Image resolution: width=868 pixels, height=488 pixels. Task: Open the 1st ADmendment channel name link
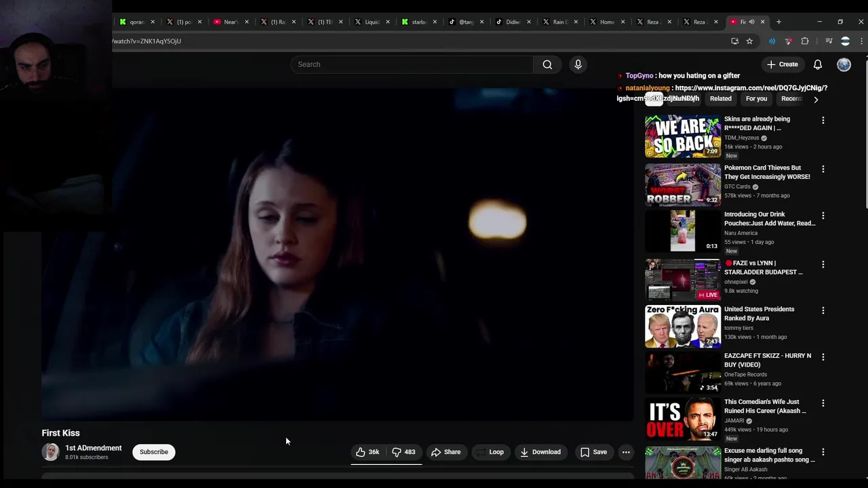click(x=94, y=448)
